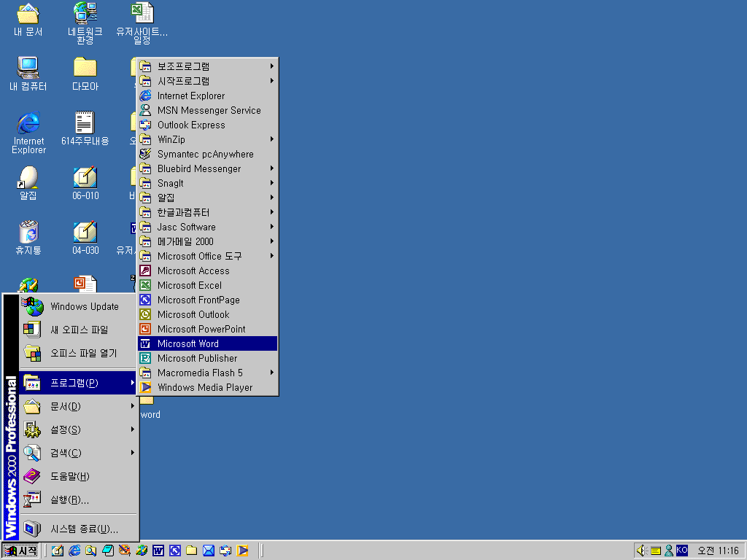Launch Outlook Express from the quick launch bar

coord(225,551)
